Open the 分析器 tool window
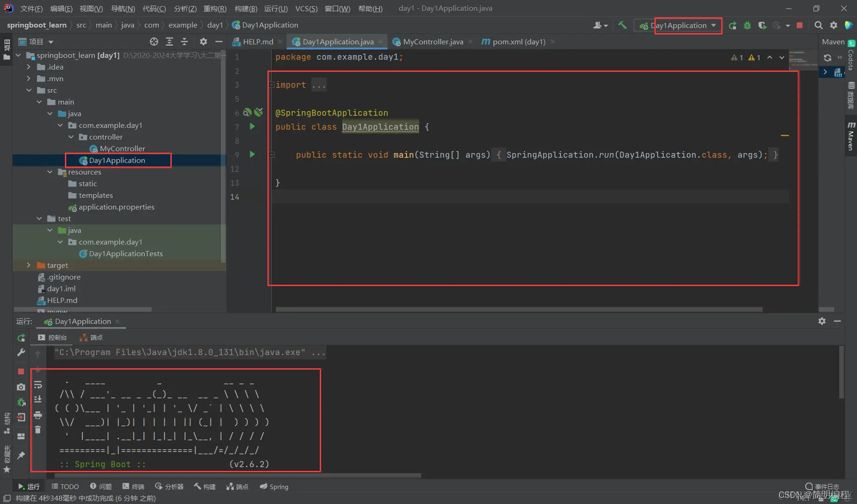Screen dimensions: 857x504 click(x=169, y=486)
